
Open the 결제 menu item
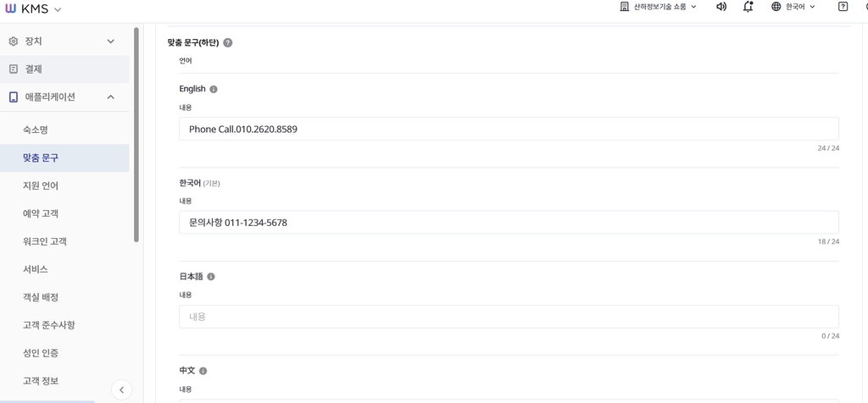pyautogui.click(x=64, y=69)
